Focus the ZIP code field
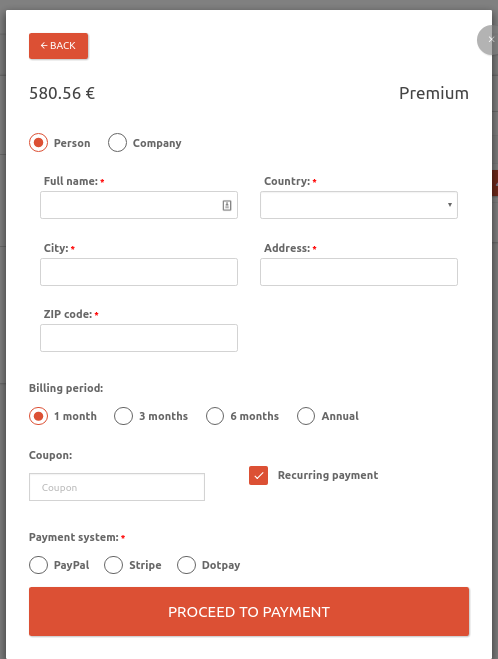Image resolution: width=498 pixels, height=659 pixels. pos(139,338)
